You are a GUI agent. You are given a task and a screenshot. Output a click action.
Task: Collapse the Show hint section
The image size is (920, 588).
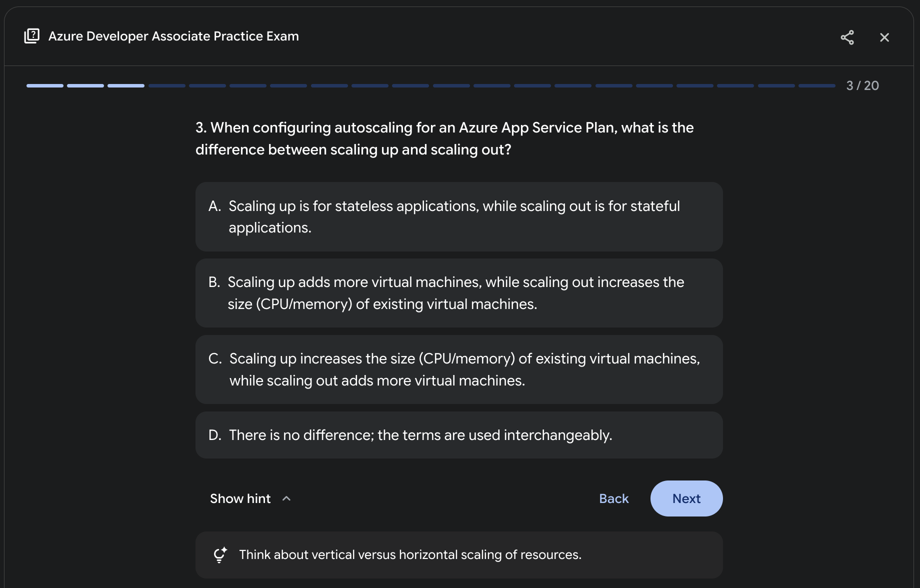tap(240, 498)
